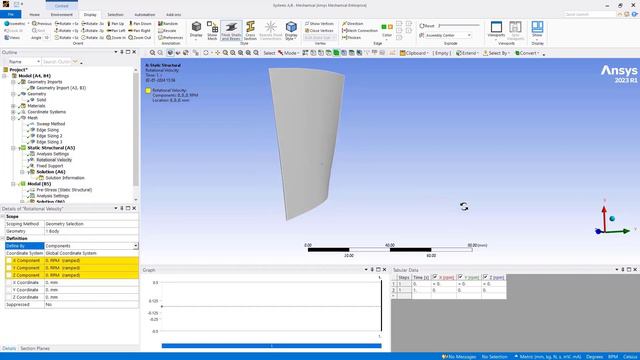Screen dimensions: 640x360
Task: Click Pan Up in the ribbon
Action: (x=116, y=24)
